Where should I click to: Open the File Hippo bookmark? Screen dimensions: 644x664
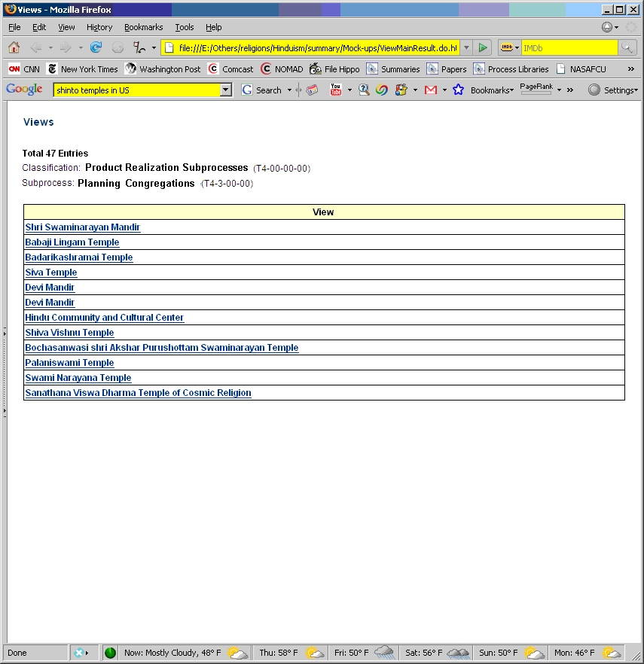[x=334, y=69]
